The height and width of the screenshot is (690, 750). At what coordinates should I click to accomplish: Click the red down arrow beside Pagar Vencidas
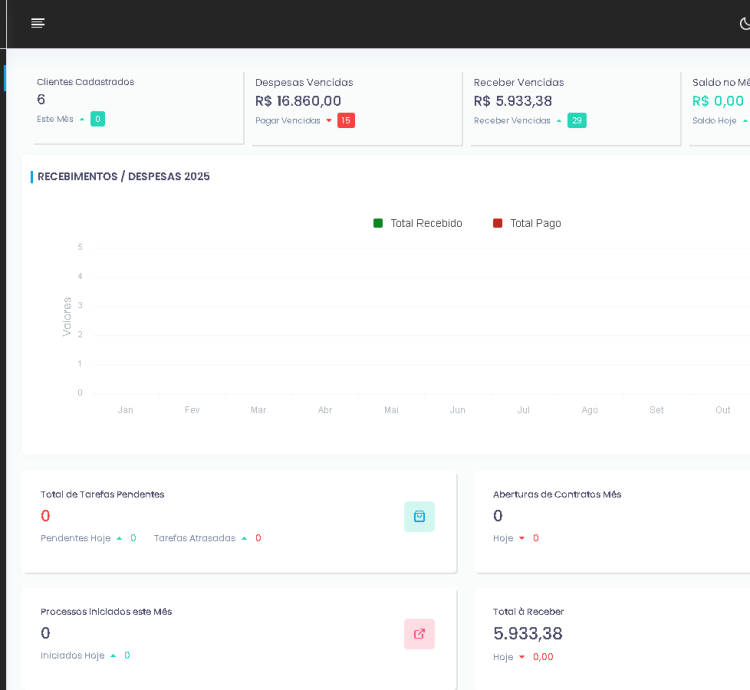329,121
